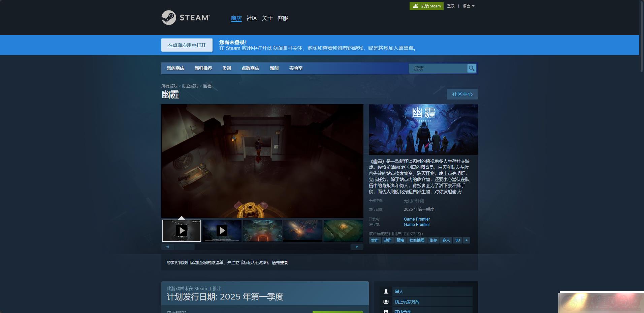Play the second video thumbnail
644x313 pixels.
click(x=222, y=231)
